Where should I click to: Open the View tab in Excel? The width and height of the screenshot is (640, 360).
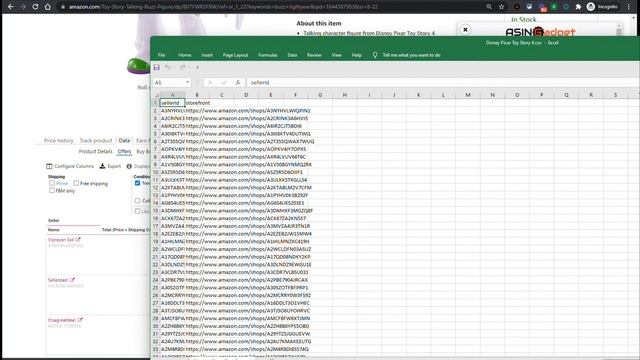click(336, 55)
